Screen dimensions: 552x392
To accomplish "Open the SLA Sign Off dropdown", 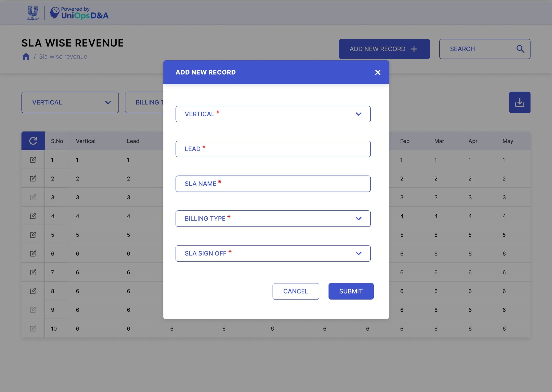I will pos(273,253).
